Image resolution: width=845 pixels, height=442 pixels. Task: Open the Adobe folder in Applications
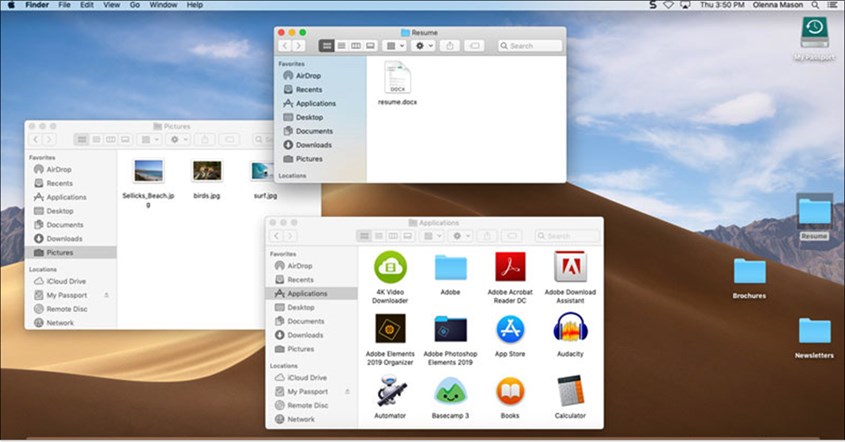pyautogui.click(x=451, y=267)
